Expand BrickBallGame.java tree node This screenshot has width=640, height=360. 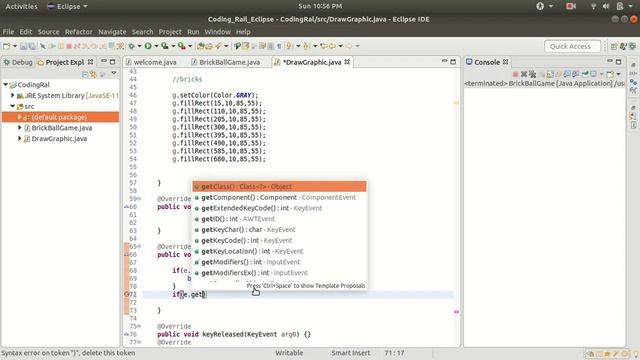pos(19,128)
